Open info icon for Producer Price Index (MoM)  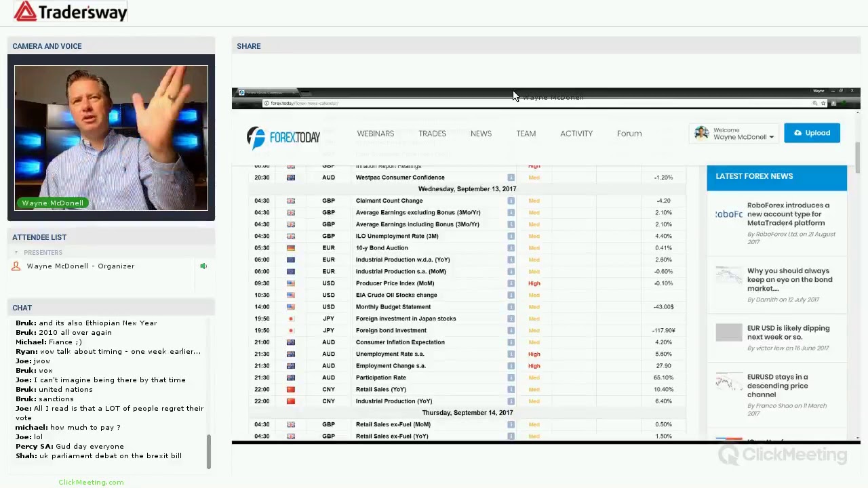pos(511,283)
